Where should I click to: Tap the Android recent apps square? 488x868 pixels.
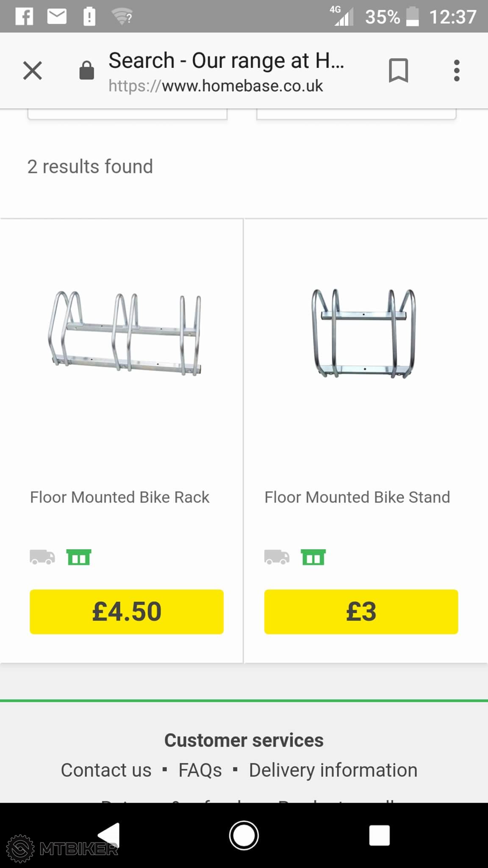(379, 836)
